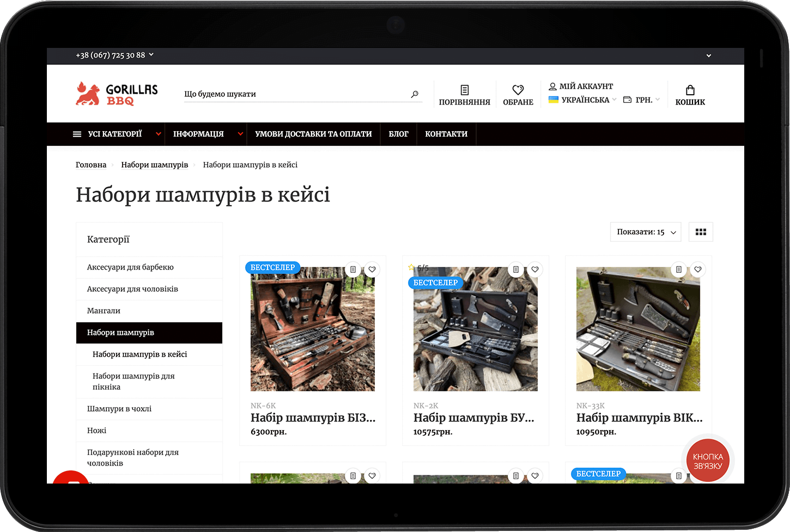Go to Головна breadcrumb link

pos(91,165)
